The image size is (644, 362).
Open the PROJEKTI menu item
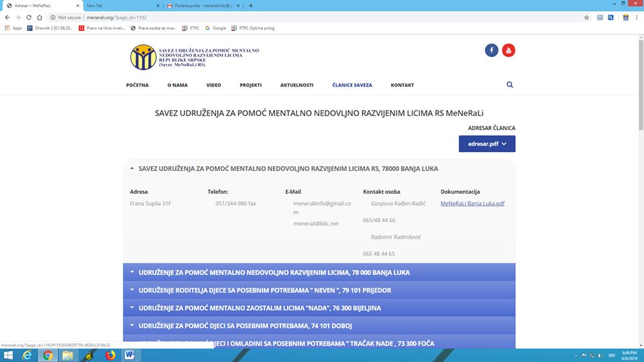coord(250,85)
